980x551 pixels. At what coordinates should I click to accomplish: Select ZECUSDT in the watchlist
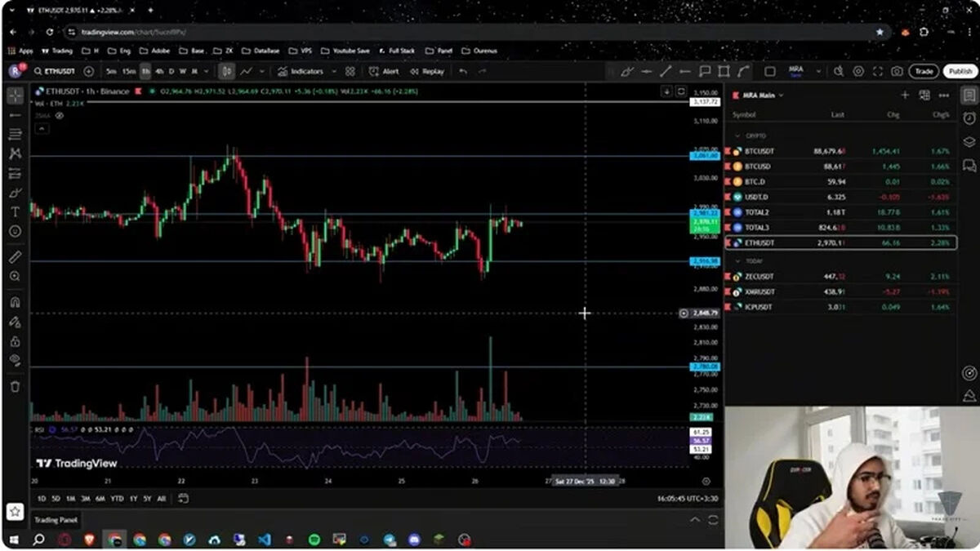click(x=840, y=277)
